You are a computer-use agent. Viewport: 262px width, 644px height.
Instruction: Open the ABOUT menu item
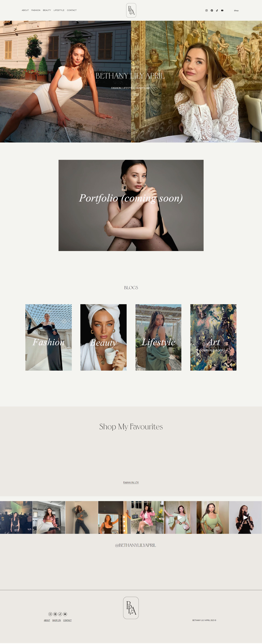click(x=25, y=10)
